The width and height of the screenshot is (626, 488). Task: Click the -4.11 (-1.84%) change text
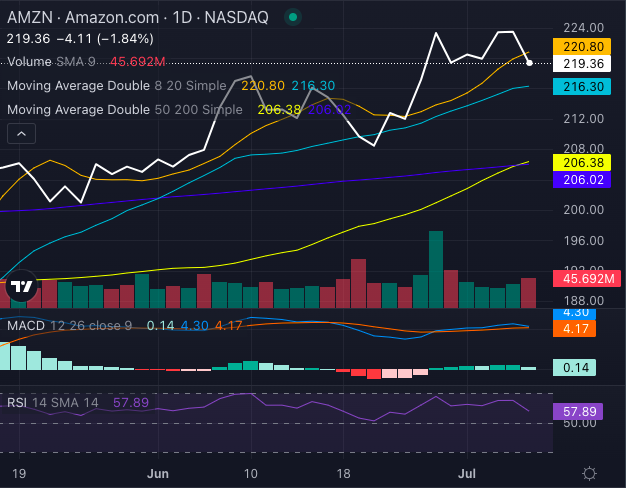[105, 39]
